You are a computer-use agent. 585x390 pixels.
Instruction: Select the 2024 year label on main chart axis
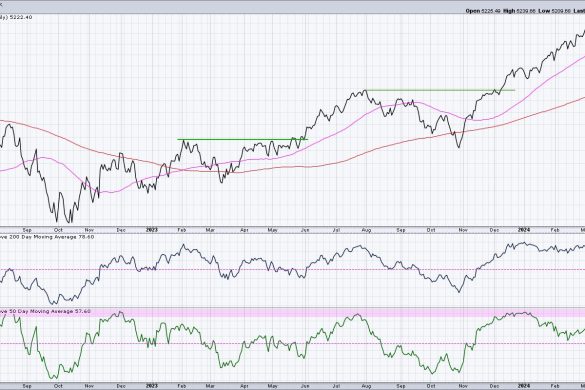click(523, 230)
